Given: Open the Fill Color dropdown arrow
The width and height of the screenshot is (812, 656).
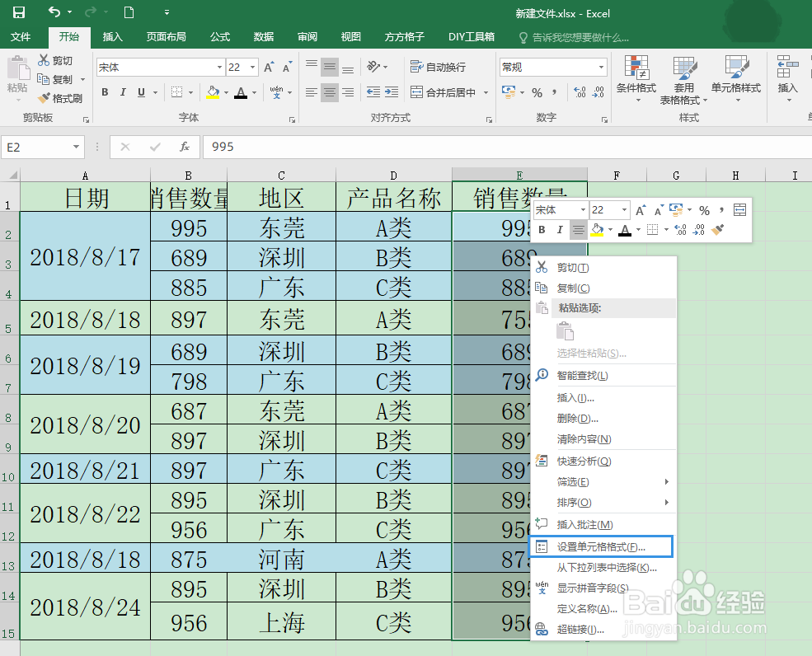Looking at the screenshot, I should (227, 93).
